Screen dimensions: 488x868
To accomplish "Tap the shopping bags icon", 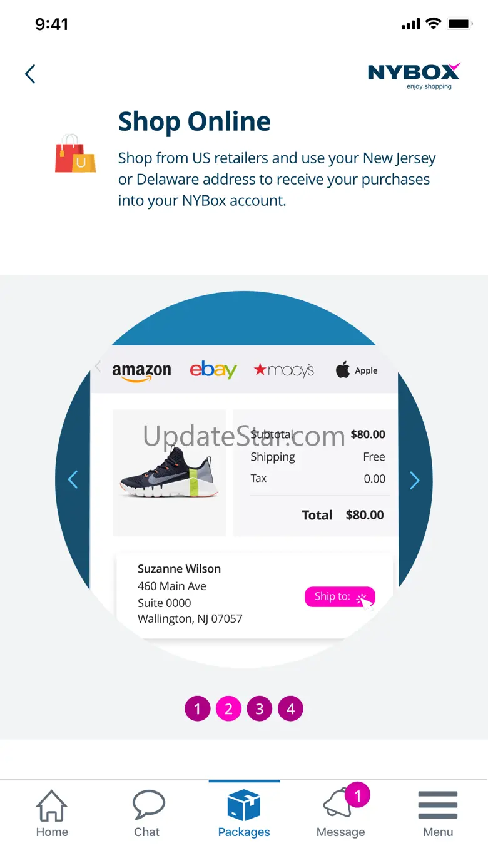I will 75,153.
